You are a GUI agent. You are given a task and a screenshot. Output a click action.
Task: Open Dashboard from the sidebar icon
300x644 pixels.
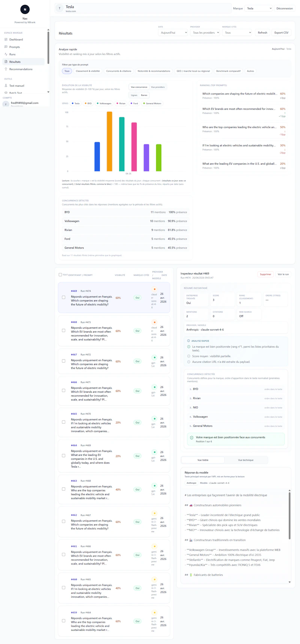6,39
